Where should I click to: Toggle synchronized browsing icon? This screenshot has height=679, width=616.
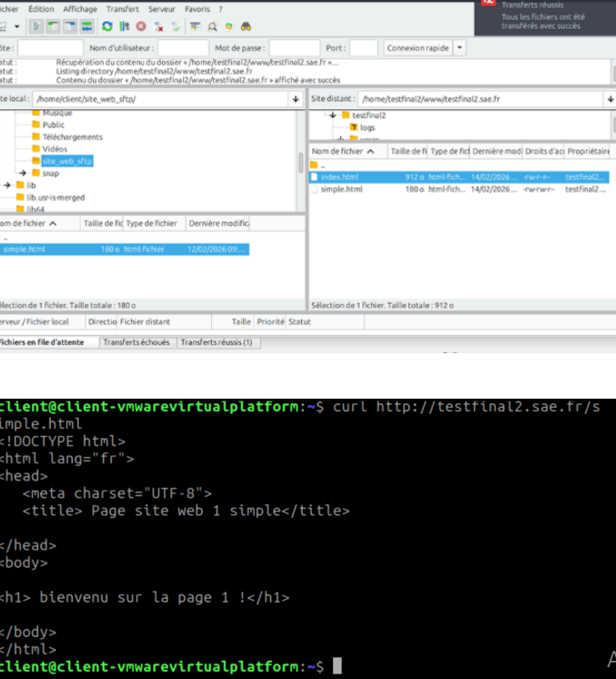click(228, 27)
